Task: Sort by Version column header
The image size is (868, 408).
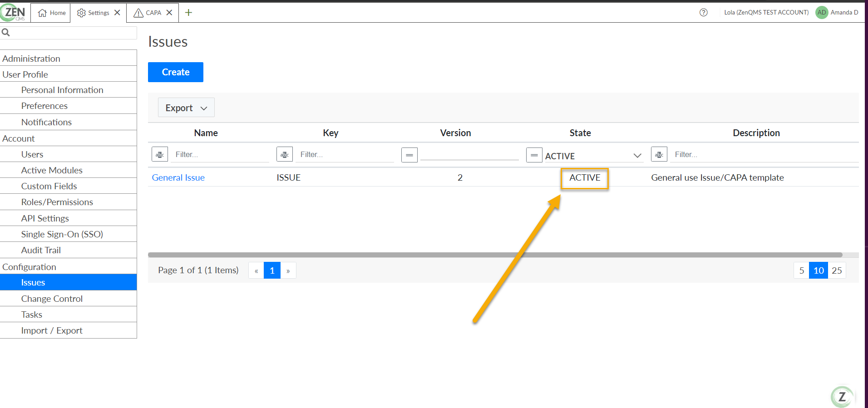Action: 455,133
